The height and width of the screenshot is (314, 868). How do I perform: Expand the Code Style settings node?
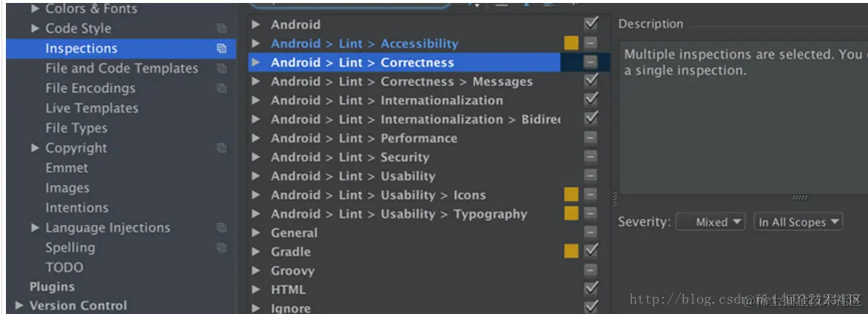point(36,28)
